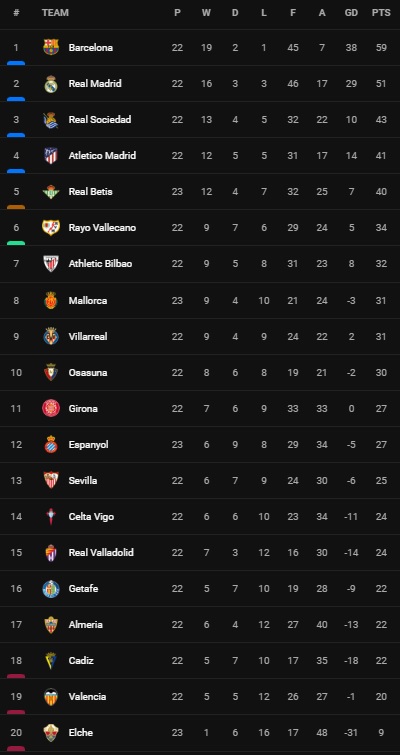Viewport: 400px width, 755px height.
Task: Sort table by PTS column header
Action: pyautogui.click(x=381, y=13)
